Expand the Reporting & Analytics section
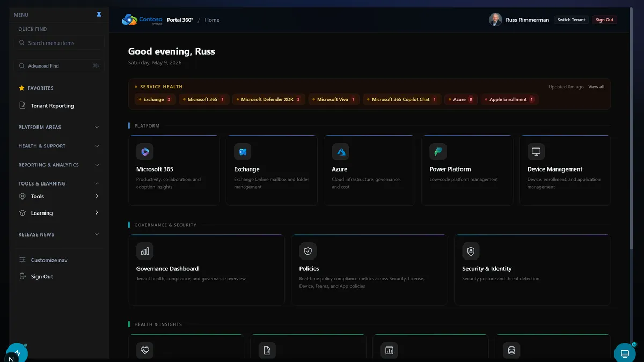The width and height of the screenshot is (644, 362). tap(59, 165)
